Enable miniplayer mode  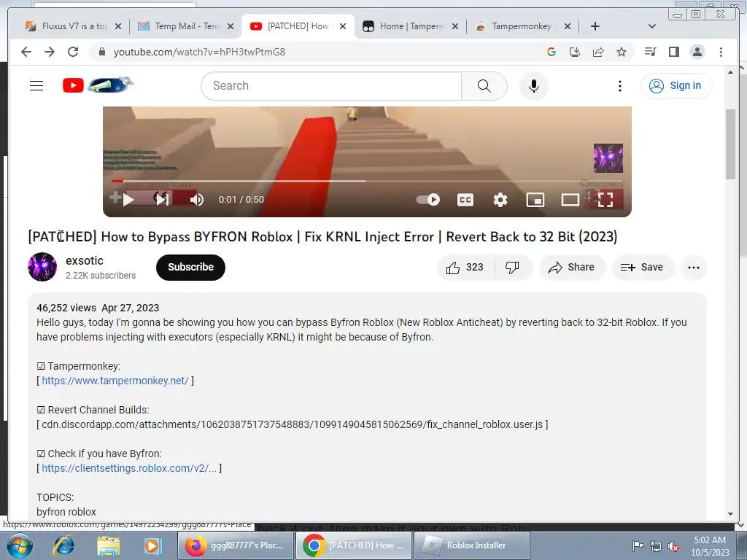[535, 200]
